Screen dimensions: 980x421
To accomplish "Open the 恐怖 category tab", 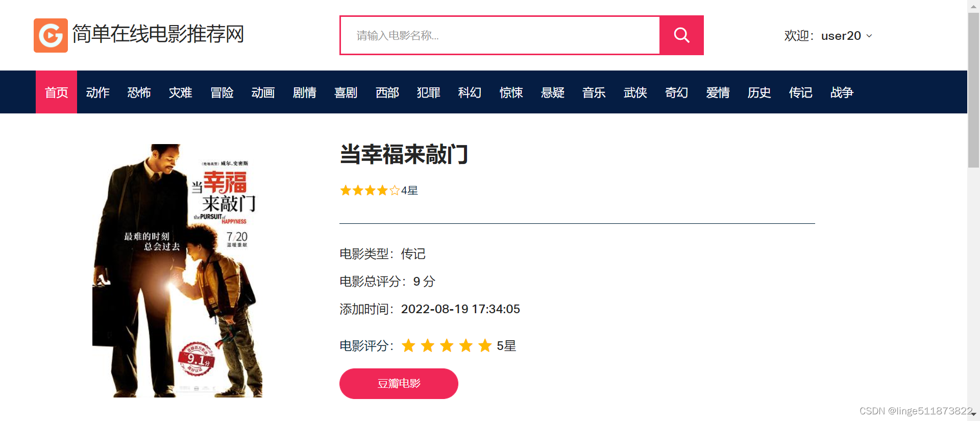I will pyautogui.click(x=139, y=92).
